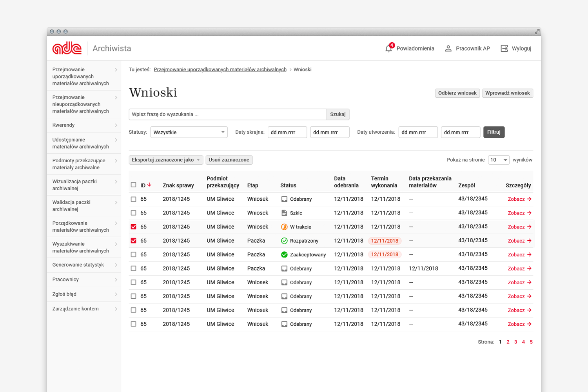
Task: Toggle the select-all checkbox in table header
Action: coord(134,185)
